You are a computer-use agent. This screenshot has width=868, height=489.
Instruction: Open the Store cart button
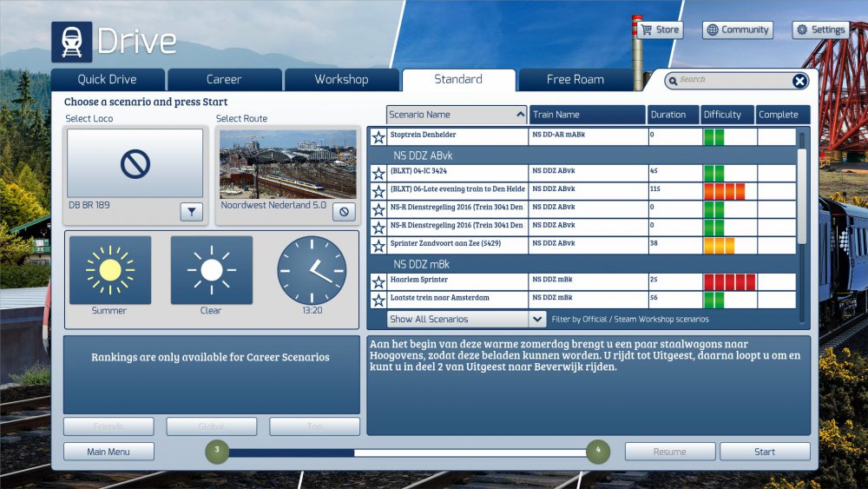pyautogui.click(x=660, y=30)
